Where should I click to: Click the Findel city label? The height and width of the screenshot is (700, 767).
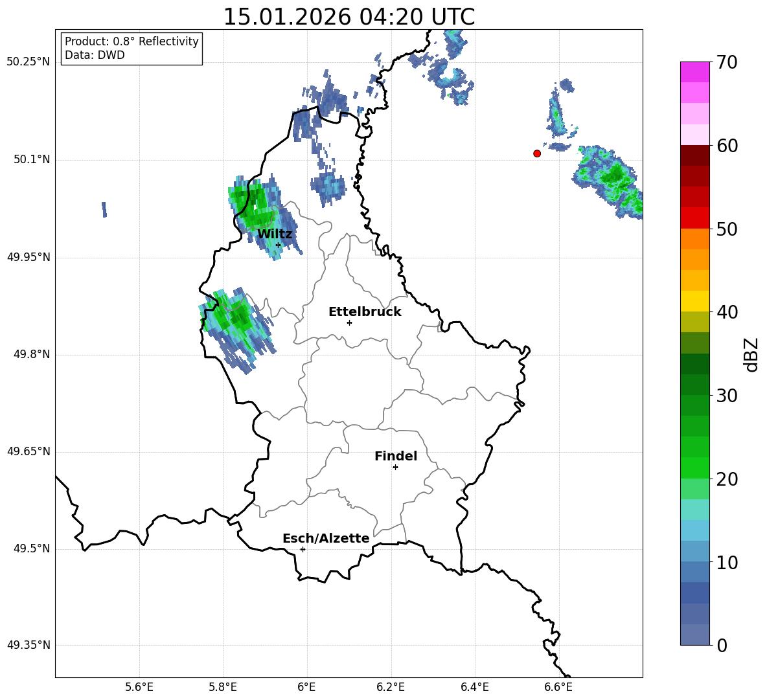coord(396,456)
